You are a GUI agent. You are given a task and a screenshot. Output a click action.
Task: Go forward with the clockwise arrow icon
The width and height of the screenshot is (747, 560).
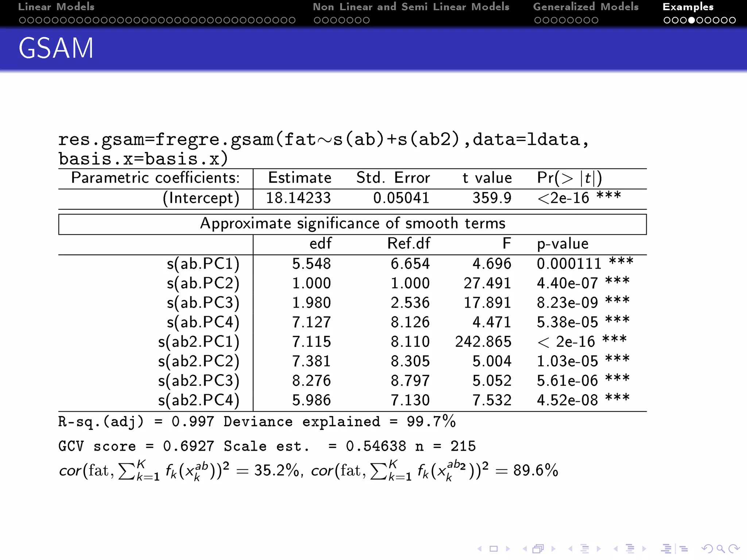pyautogui.click(x=734, y=549)
